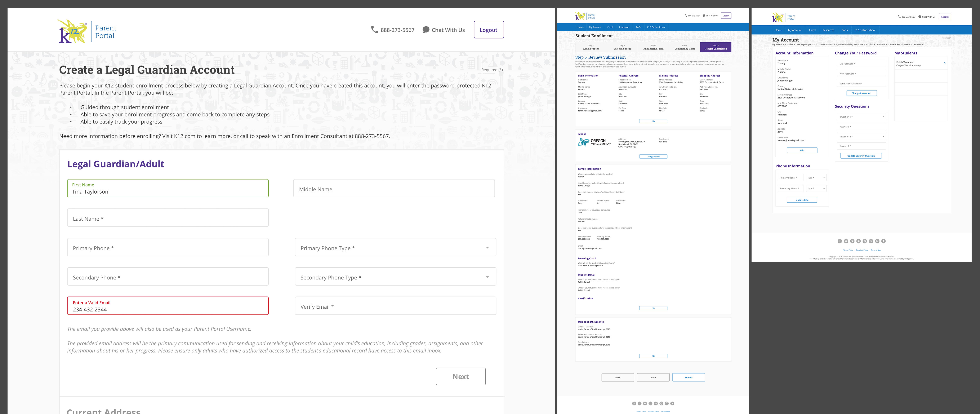The height and width of the screenshot is (414, 980).
Task: Open YouTube icon in My Account footer
Action: (x=859, y=241)
